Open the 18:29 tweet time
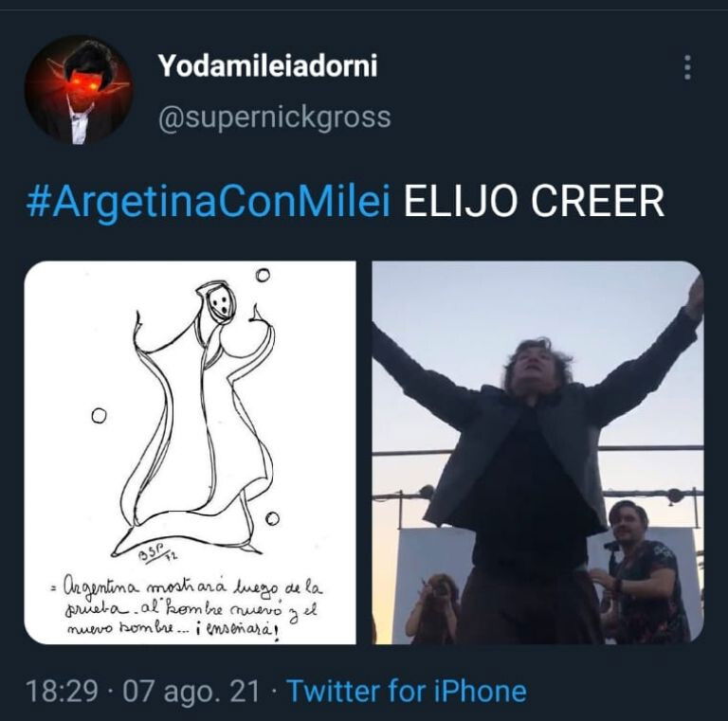728x721 pixels. (x=63, y=692)
